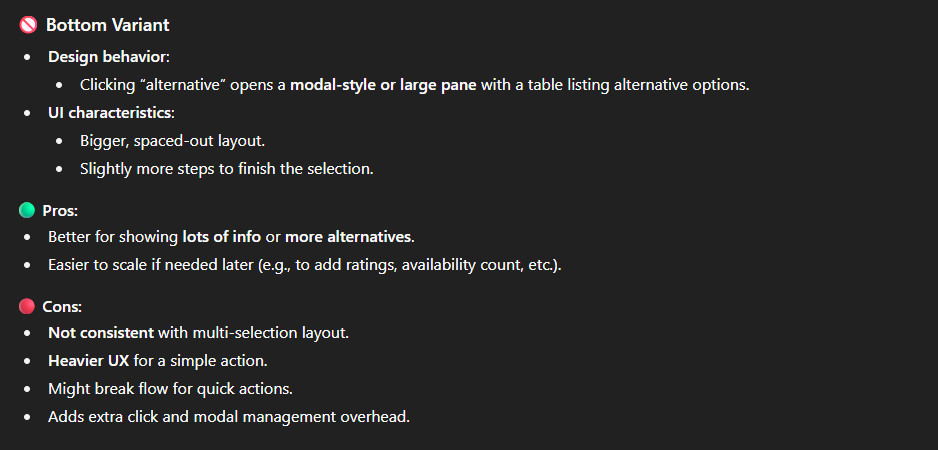
Task: Click the "Slightly more steps" bullet text
Action: point(226,169)
